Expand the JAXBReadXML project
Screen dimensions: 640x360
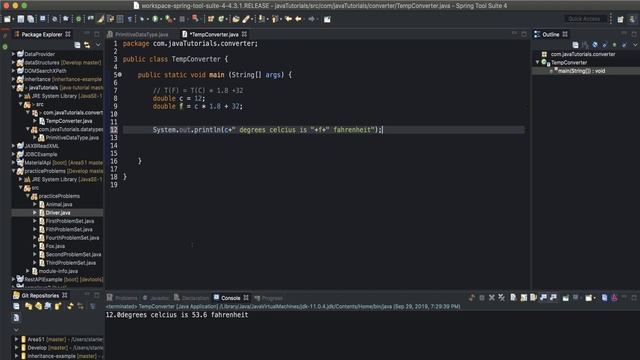click(13, 146)
